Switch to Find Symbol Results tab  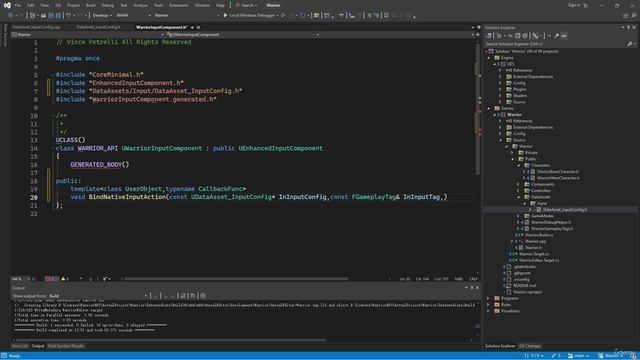(66, 346)
